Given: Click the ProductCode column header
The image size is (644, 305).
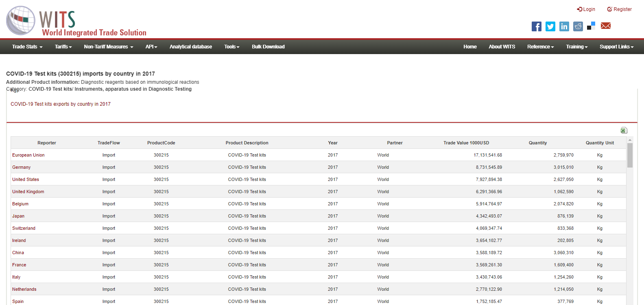Looking at the screenshot, I should [161, 143].
